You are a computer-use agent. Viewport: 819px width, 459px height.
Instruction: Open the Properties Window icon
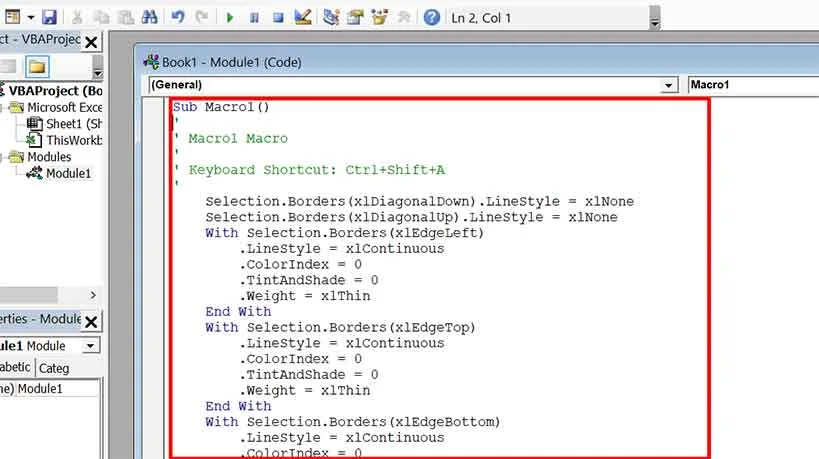tap(355, 17)
